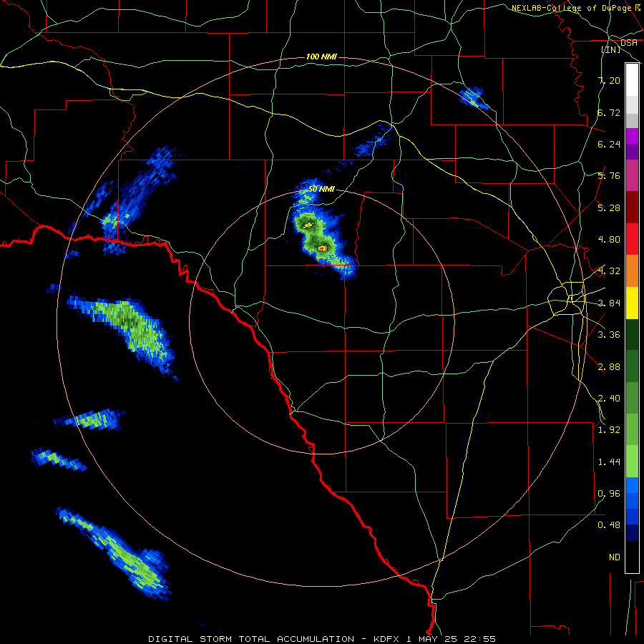Click the DIGITAL STORM TOTAL ACCUMULATION title text
The width and height of the screenshot is (644, 644).
coord(251,639)
